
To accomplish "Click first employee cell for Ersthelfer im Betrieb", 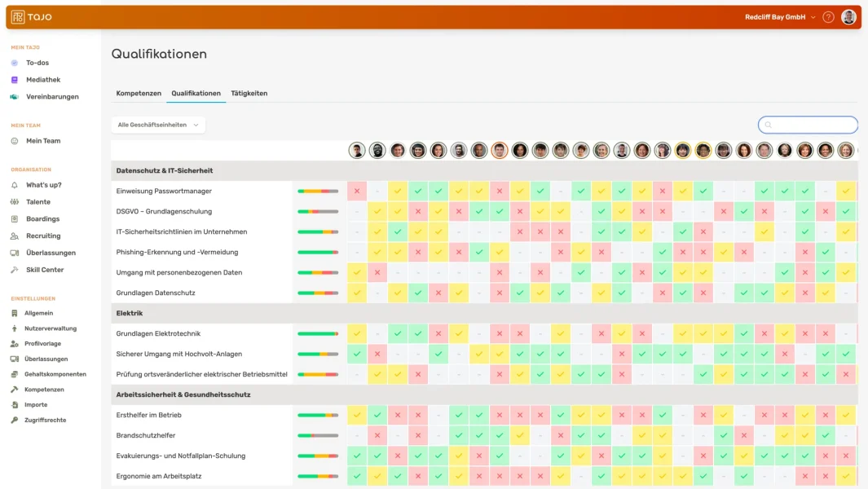I will click(x=357, y=416).
